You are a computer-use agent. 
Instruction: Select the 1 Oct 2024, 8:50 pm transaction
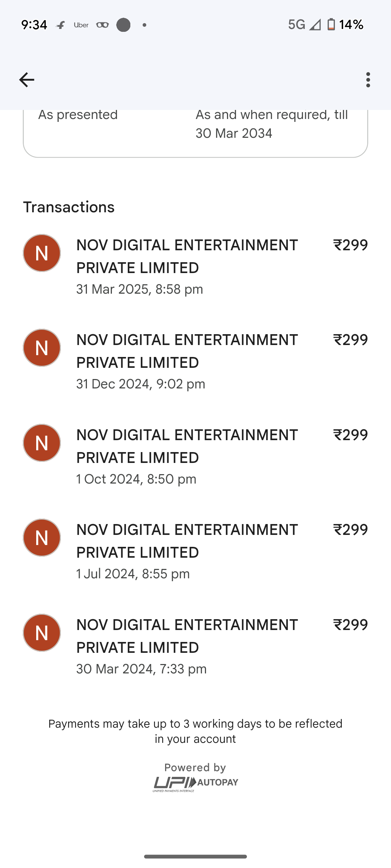pyautogui.click(x=187, y=457)
